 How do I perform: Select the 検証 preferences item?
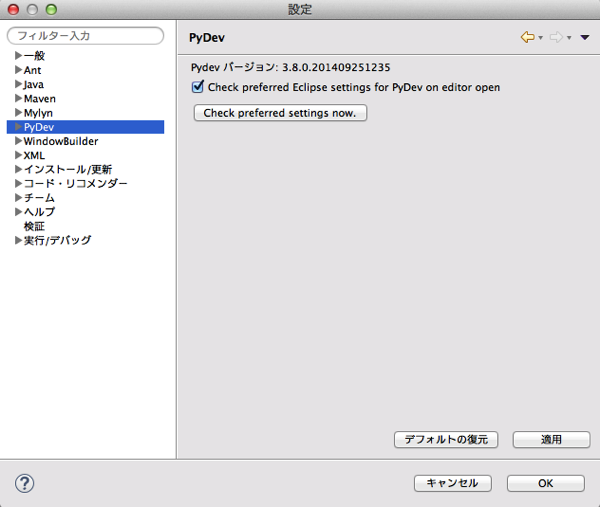coord(34,226)
